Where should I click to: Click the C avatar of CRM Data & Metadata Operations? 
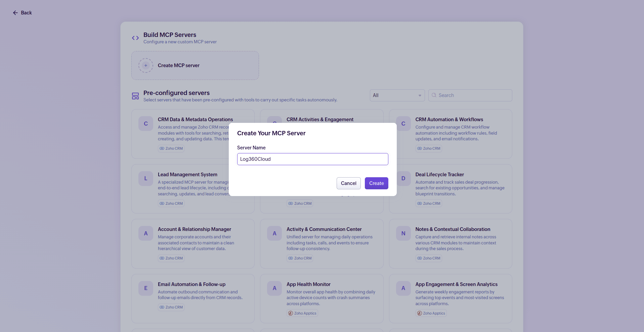(146, 124)
